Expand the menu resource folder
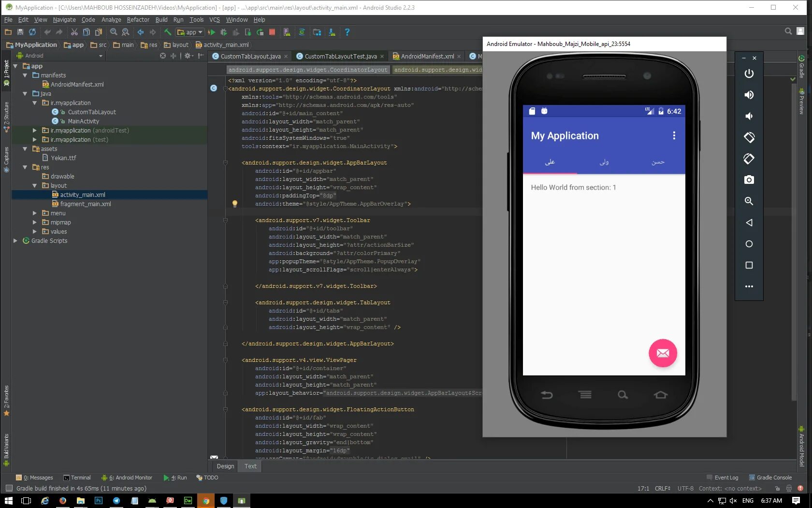The height and width of the screenshot is (508, 812). (35, 213)
